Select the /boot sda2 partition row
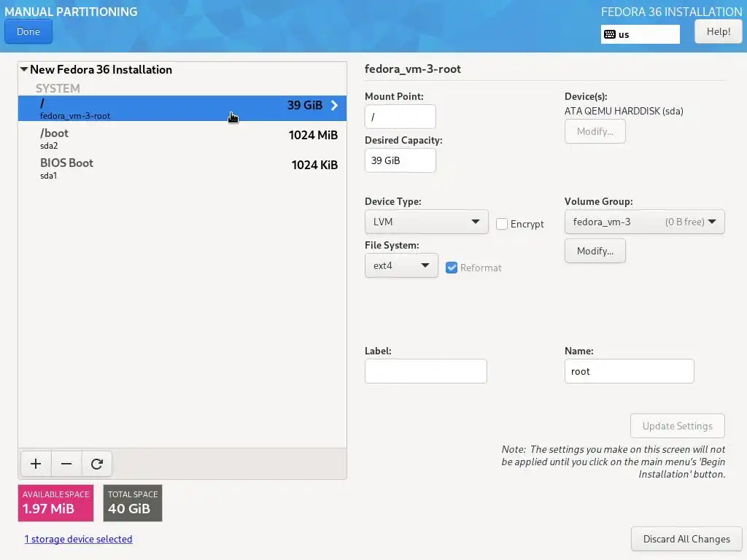Viewport: 747px width, 560px height. pyautogui.click(x=182, y=139)
